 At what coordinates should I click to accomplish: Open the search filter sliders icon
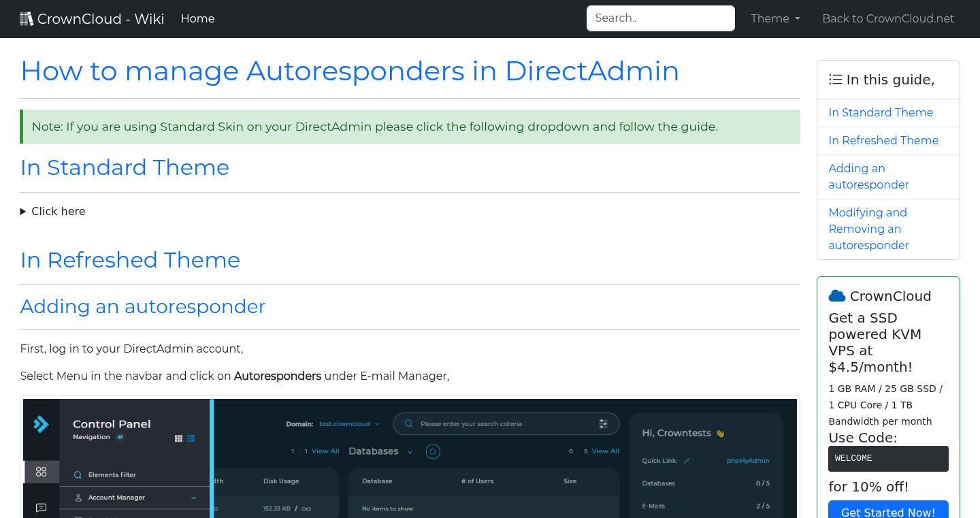(x=604, y=423)
